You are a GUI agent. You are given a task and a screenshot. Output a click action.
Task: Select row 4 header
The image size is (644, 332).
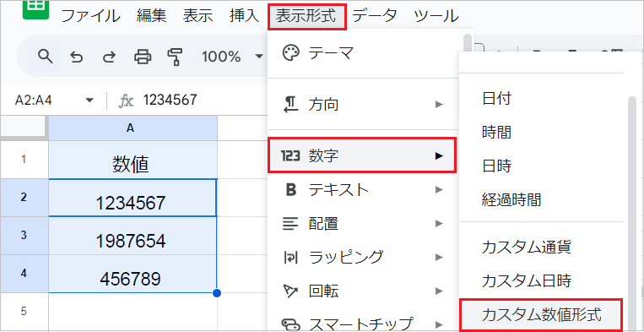(x=24, y=274)
